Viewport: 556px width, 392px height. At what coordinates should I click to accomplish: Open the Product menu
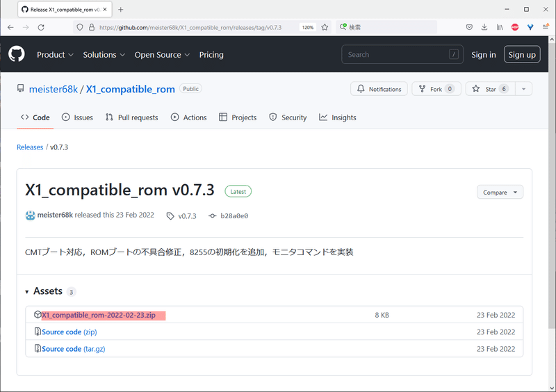pyautogui.click(x=55, y=55)
